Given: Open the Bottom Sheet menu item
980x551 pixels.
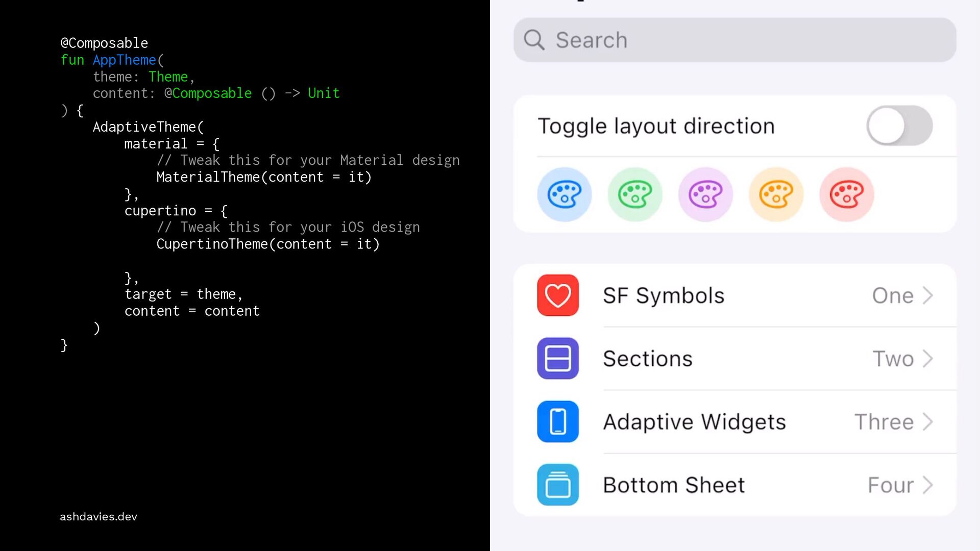Looking at the screenshot, I should coord(674,485).
